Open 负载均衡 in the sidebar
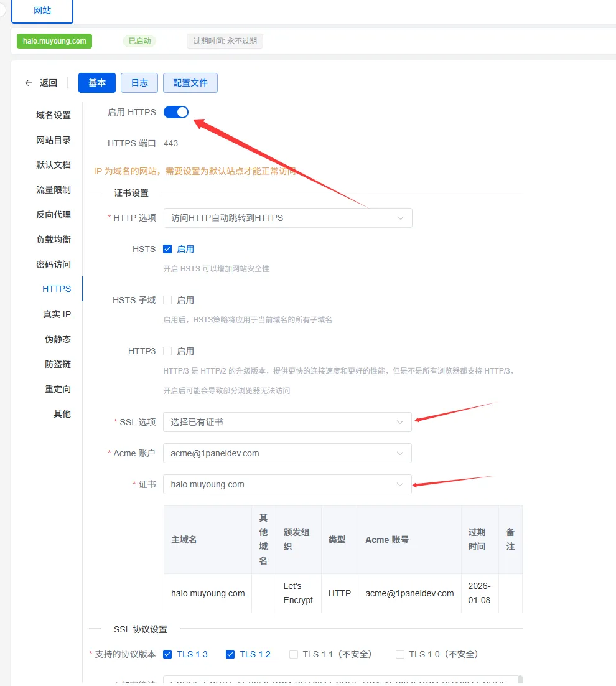The height and width of the screenshot is (686, 616). (x=54, y=240)
